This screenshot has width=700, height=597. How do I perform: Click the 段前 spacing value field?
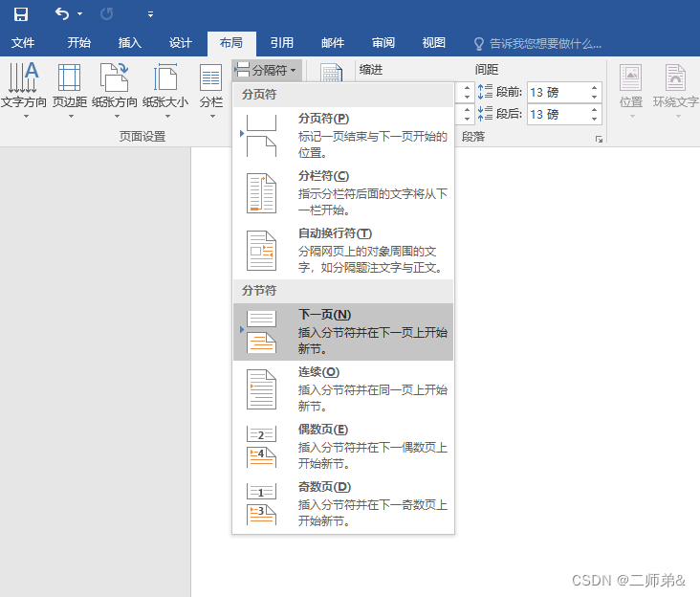tap(558, 93)
